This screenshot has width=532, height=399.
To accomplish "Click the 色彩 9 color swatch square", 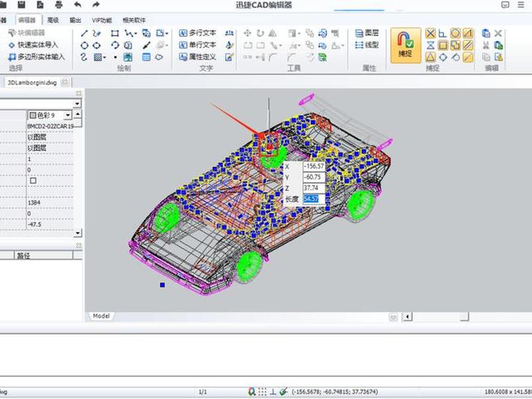I will (x=33, y=115).
